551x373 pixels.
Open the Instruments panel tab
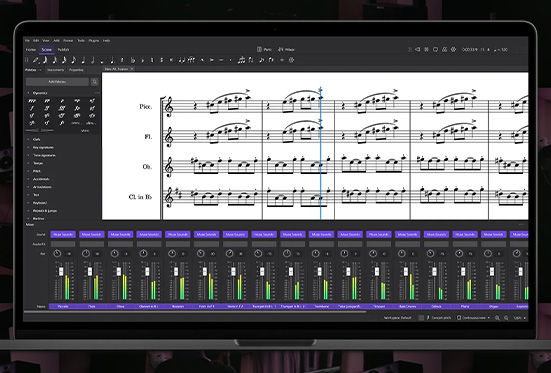[56, 70]
